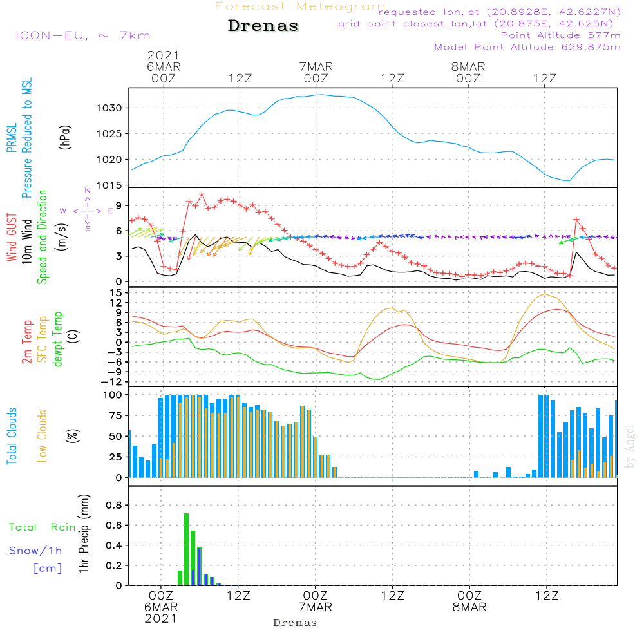Click 'grid point closest lon,lat (20.875E, 42.625N)'
Image resolution: width=644 pixels, height=644 pixels.
click(476, 23)
